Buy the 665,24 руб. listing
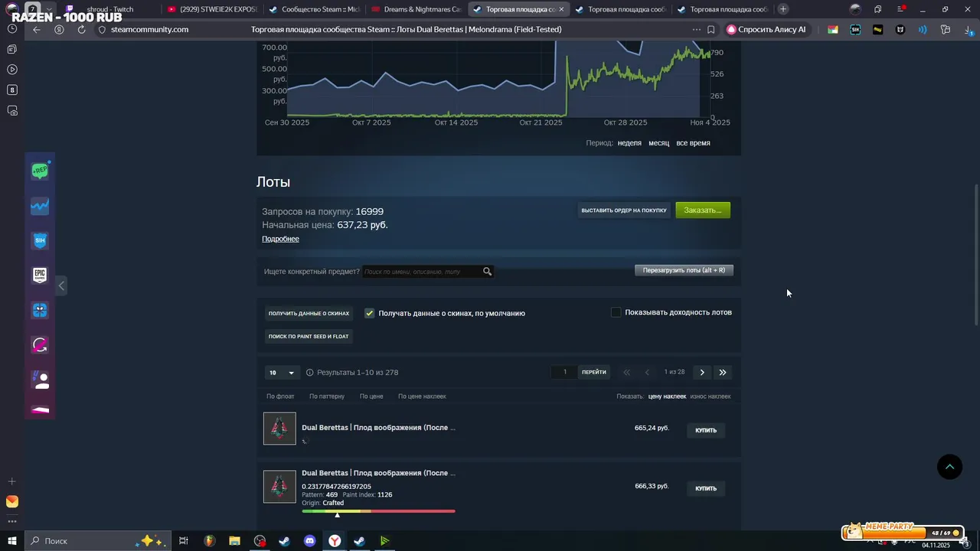This screenshot has height=551, width=980. [706, 430]
